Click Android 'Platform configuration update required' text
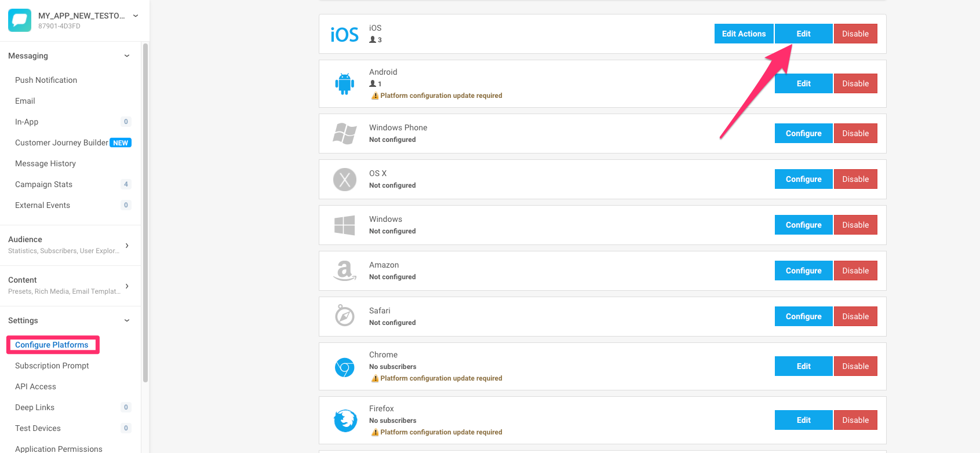Screen dimensions: 980x453 (441, 96)
